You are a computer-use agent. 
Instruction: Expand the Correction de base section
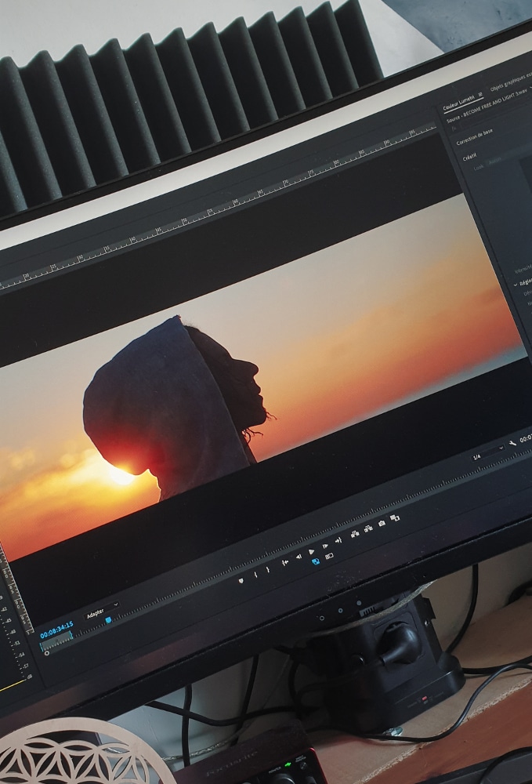click(x=474, y=136)
